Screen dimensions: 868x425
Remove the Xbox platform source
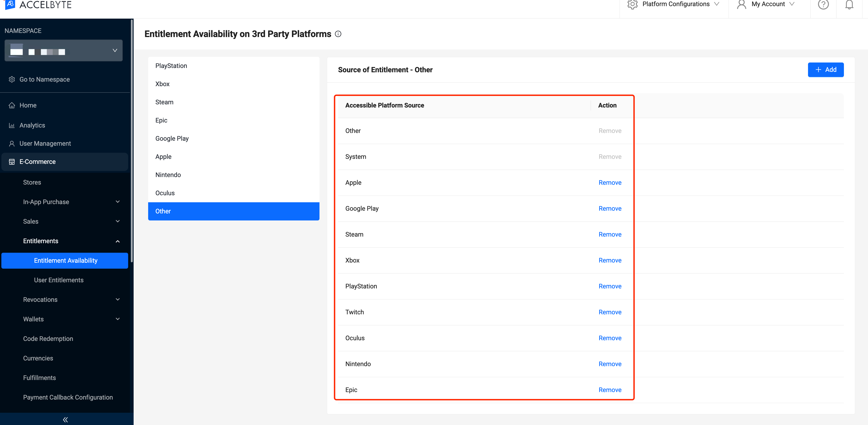point(610,260)
